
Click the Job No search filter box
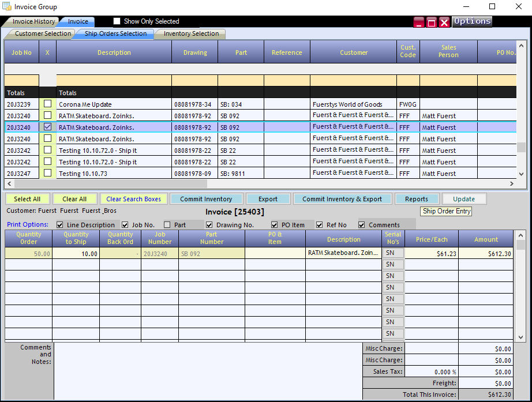[22, 80]
